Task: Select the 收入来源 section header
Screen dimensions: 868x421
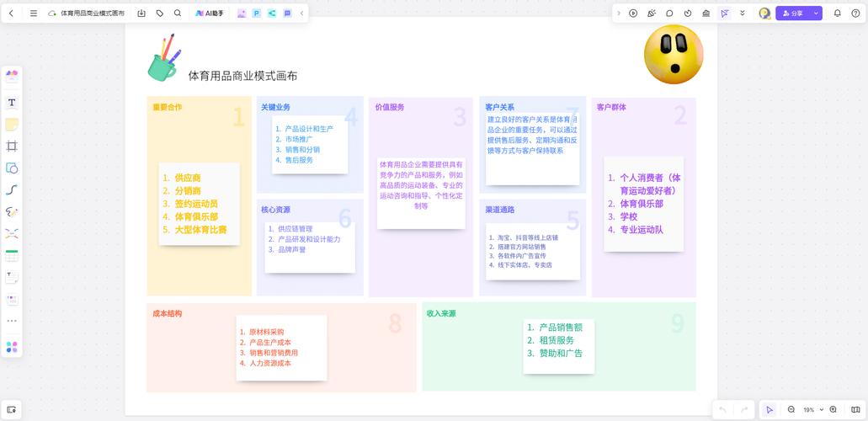Action: (441, 313)
